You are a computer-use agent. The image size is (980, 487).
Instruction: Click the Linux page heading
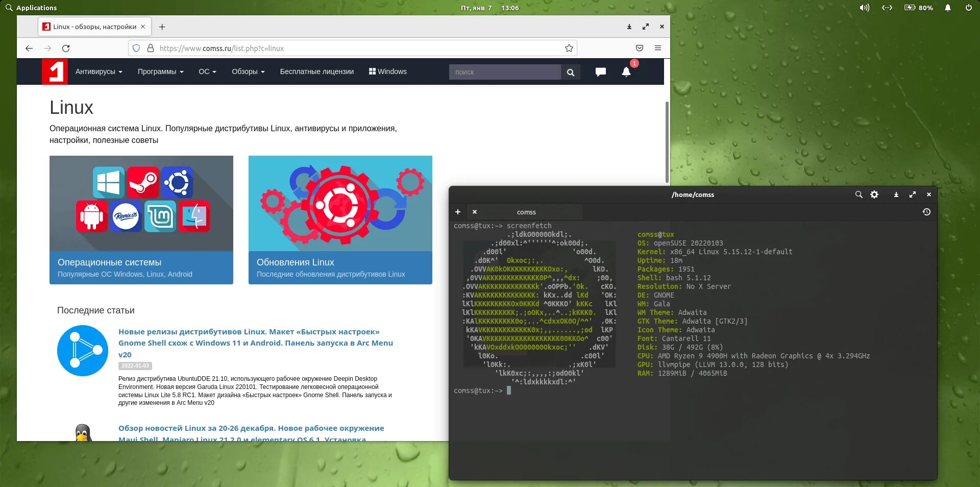click(x=71, y=108)
